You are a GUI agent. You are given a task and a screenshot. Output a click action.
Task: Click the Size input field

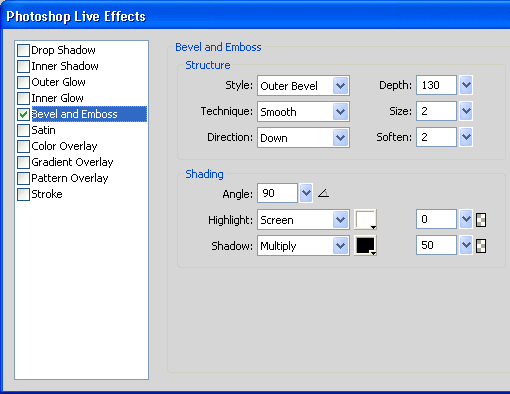coord(436,111)
